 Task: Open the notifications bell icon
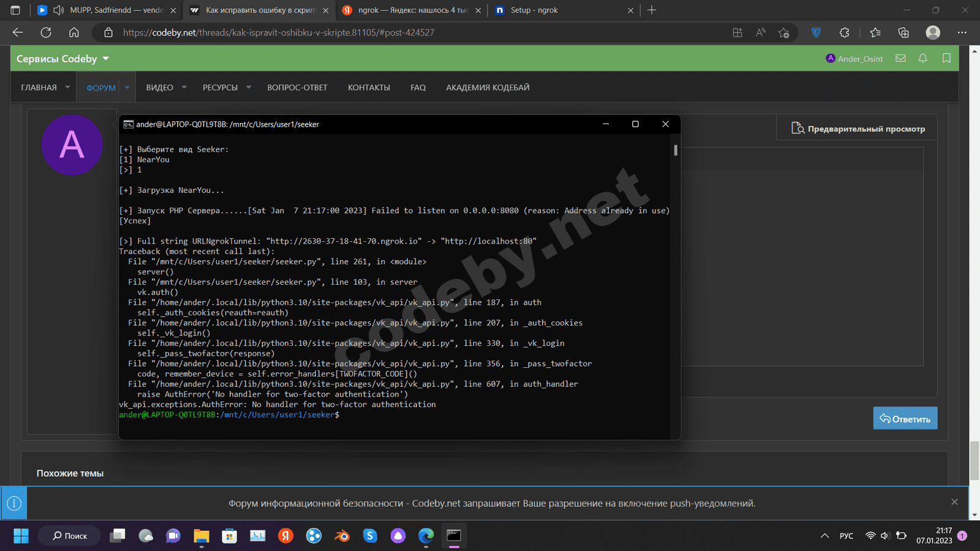tap(923, 59)
